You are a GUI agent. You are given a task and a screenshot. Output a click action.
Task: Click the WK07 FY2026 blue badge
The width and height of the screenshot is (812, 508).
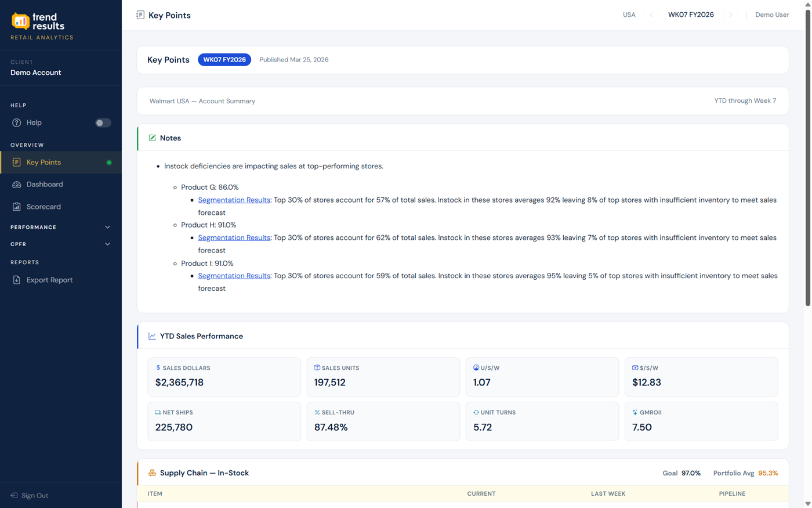pos(224,60)
